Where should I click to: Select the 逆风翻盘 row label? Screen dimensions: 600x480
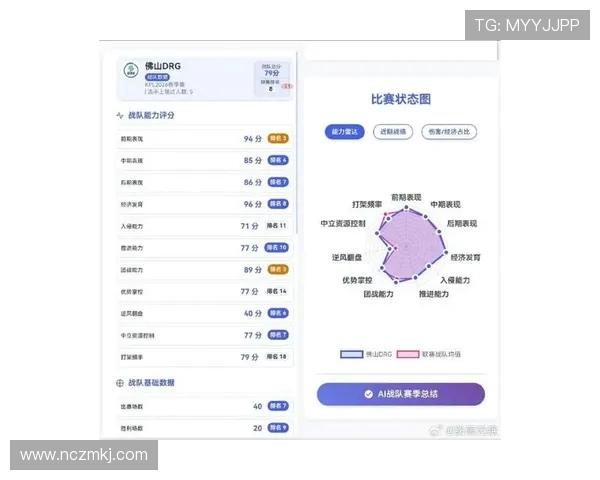click(132, 313)
